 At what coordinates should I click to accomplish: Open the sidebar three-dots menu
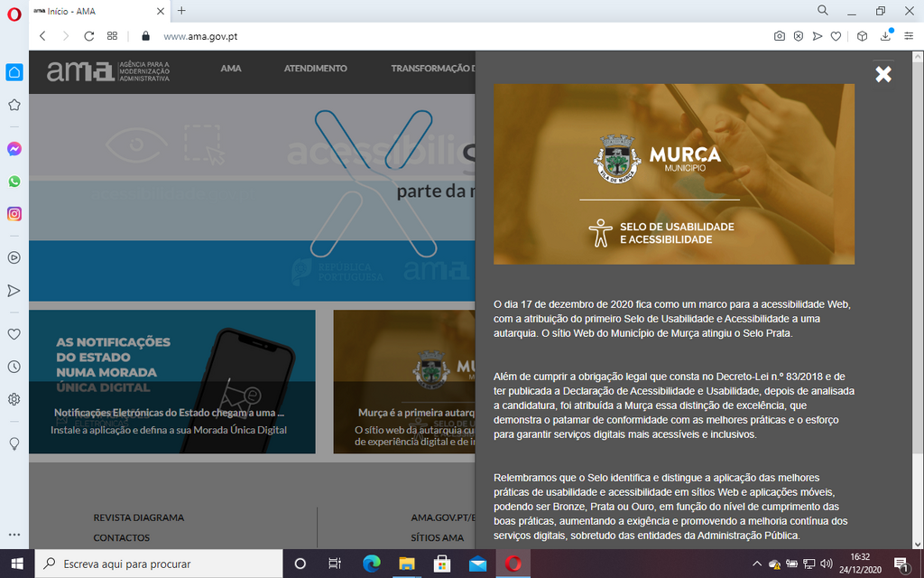(14, 535)
